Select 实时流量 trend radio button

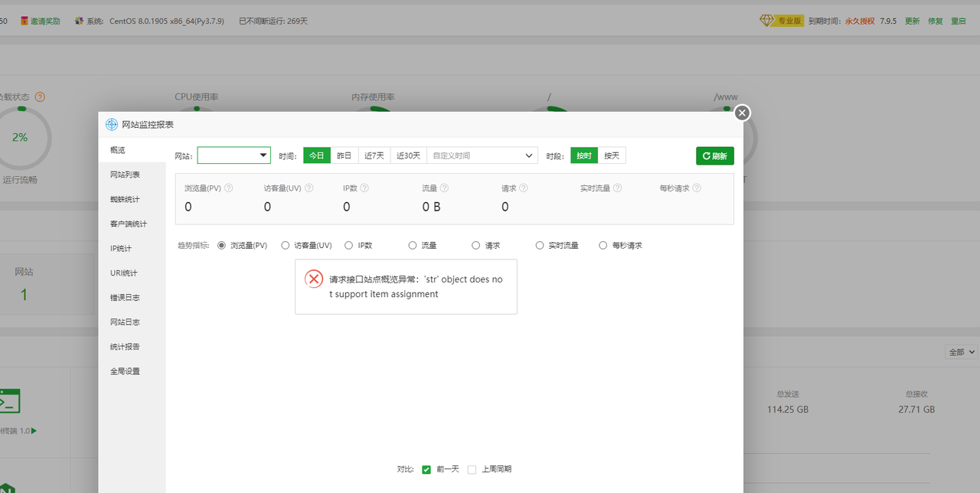point(540,246)
